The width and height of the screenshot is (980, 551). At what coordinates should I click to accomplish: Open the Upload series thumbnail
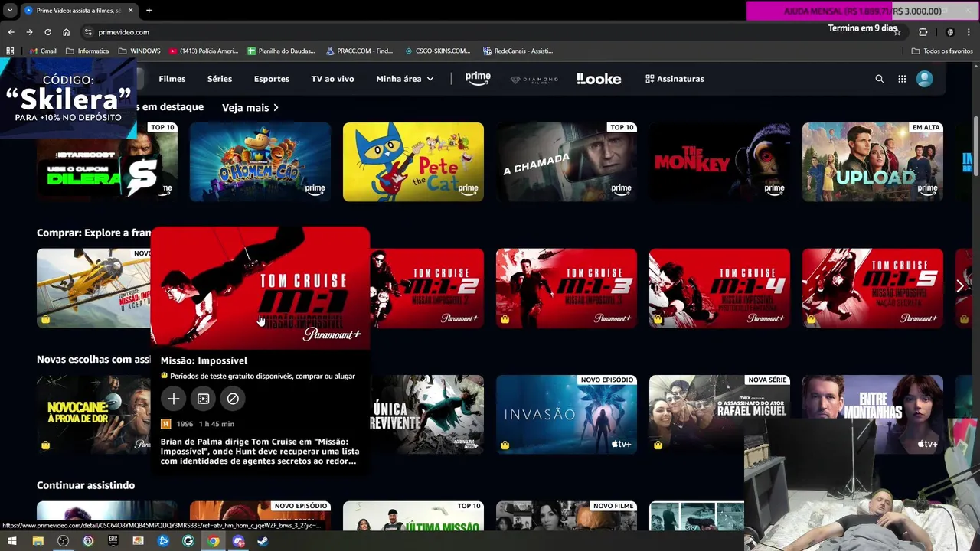coord(873,162)
